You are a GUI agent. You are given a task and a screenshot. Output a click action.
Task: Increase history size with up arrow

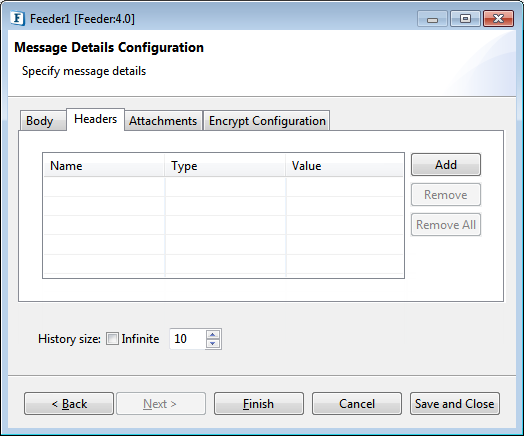click(213, 334)
